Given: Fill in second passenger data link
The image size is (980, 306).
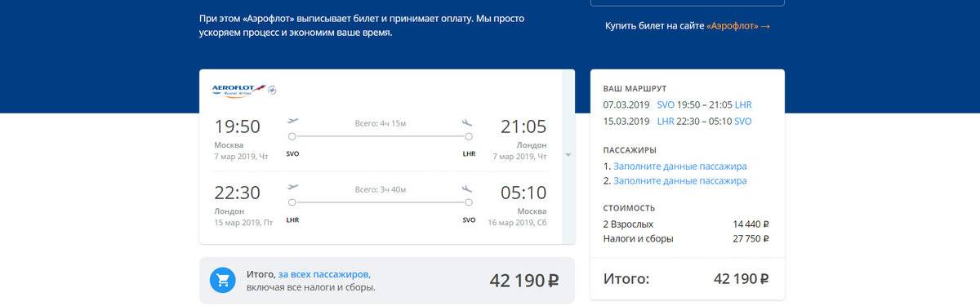Looking at the screenshot, I should click(x=679, y=180).
